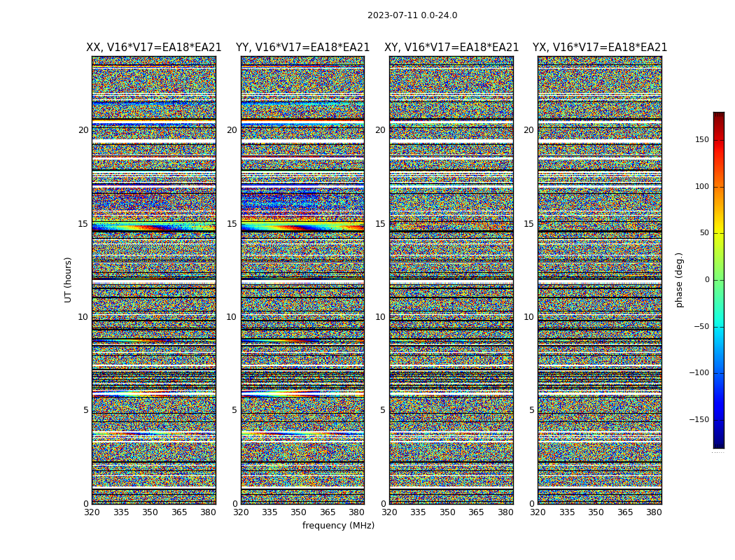Click the 5 hour tick of YX panel

(x=531, y=410)
